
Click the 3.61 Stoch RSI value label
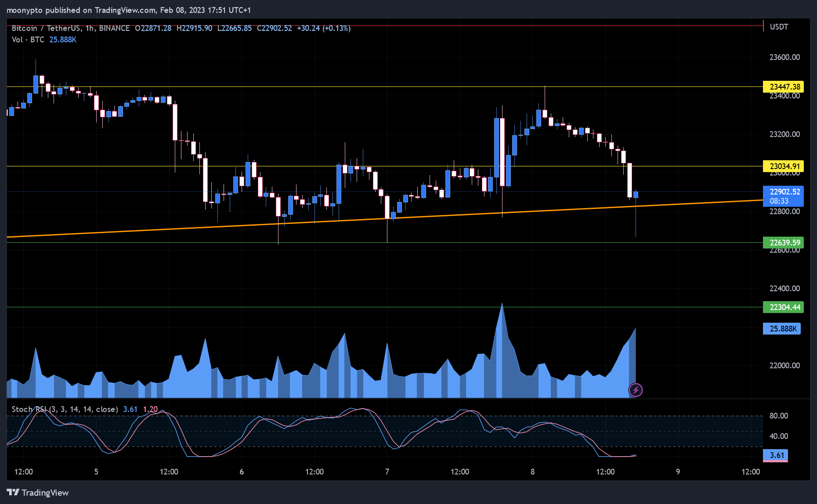[x=776, y=455]
